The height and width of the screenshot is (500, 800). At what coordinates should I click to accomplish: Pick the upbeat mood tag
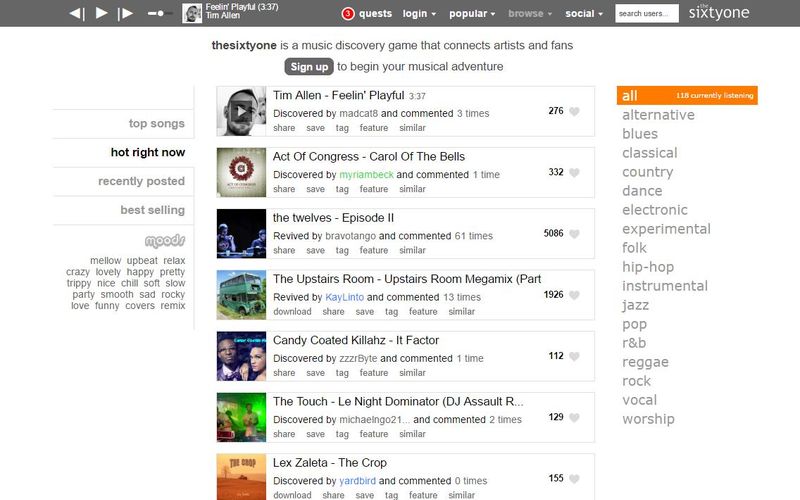pos(142,261)
